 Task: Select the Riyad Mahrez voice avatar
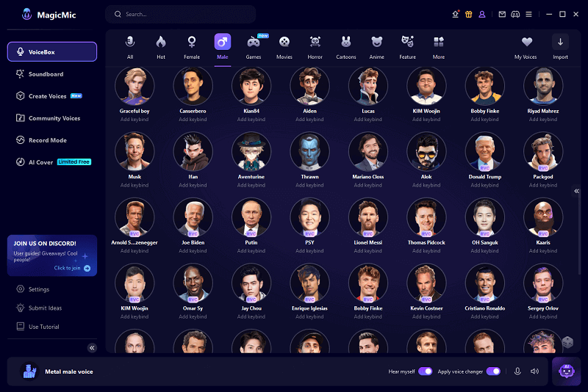coord(543,86)
